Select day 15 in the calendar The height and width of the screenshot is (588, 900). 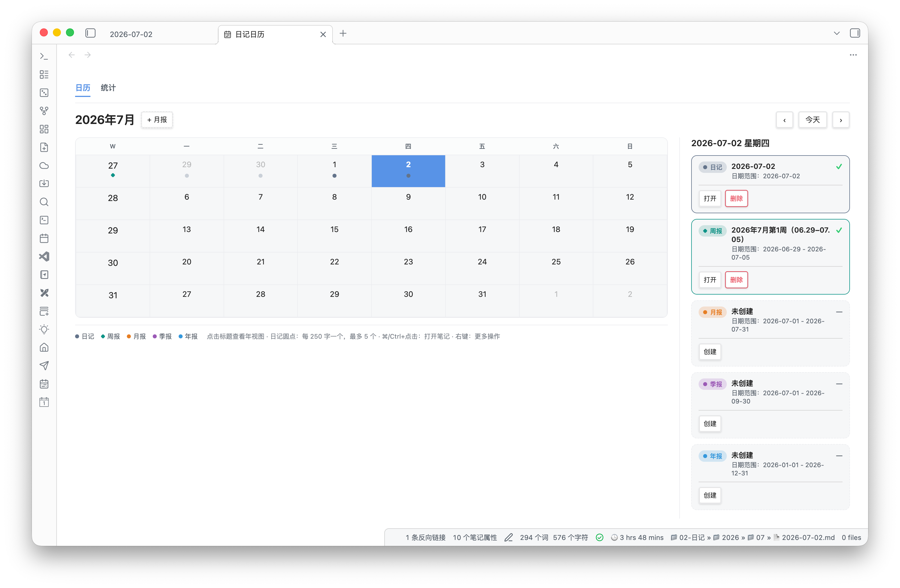[x=334, y=236]
